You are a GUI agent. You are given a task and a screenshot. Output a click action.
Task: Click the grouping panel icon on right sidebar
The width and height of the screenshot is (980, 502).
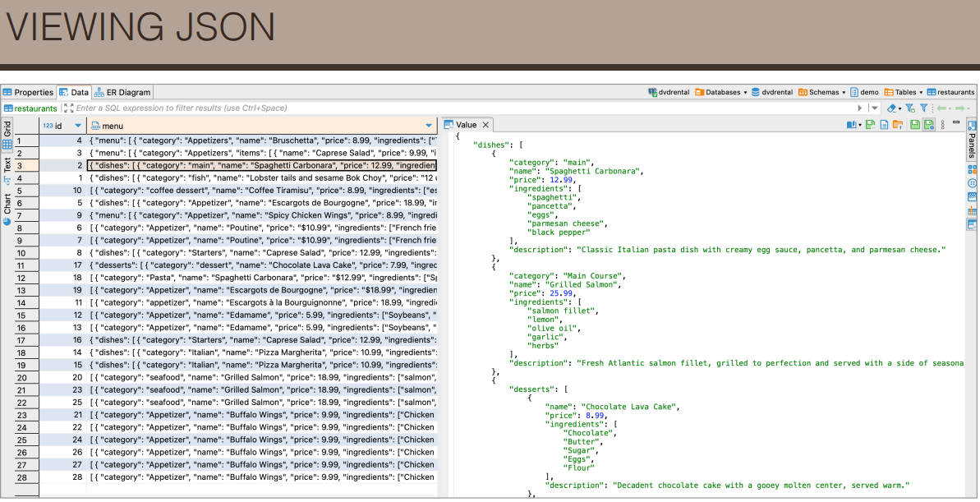tap(972, 169)
